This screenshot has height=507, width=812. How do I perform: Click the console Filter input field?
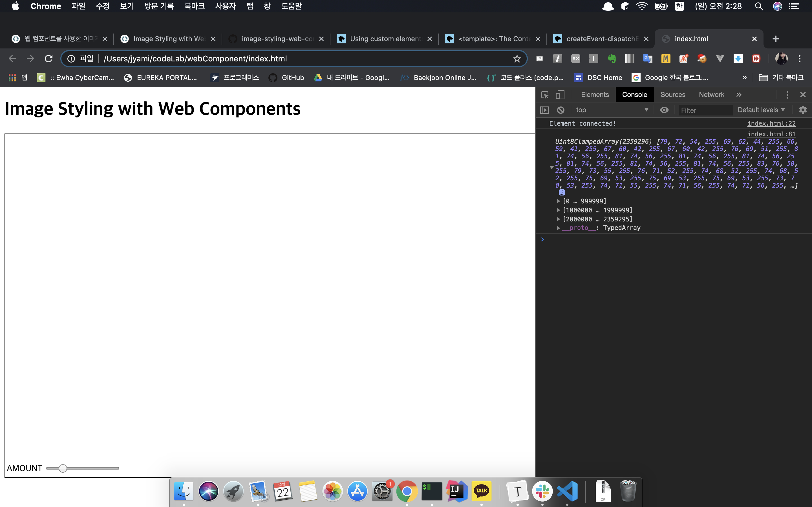[x=705, y=110]
